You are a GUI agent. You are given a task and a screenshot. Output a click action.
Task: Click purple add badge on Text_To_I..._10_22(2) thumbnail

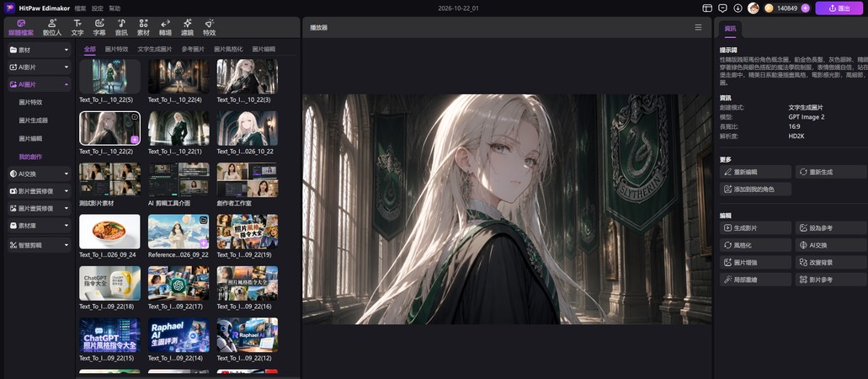[135, 139]
